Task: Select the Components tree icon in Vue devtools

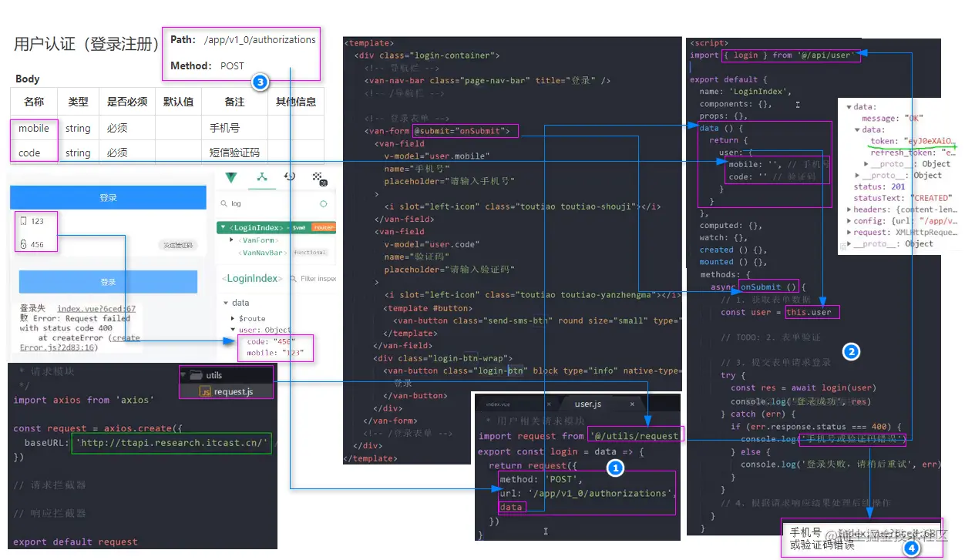Action: coord(262,178)
